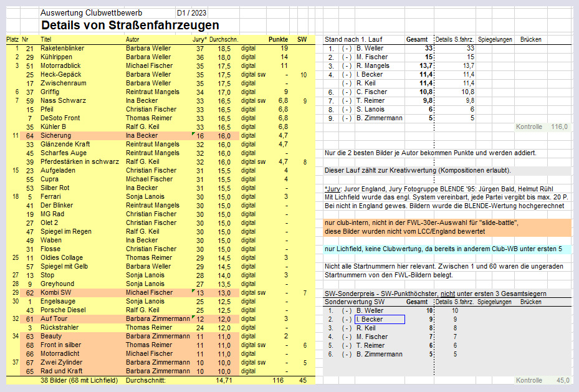Click the 'Kontrolle 116,0' cell
579x392 pixels.
[542, 127]
